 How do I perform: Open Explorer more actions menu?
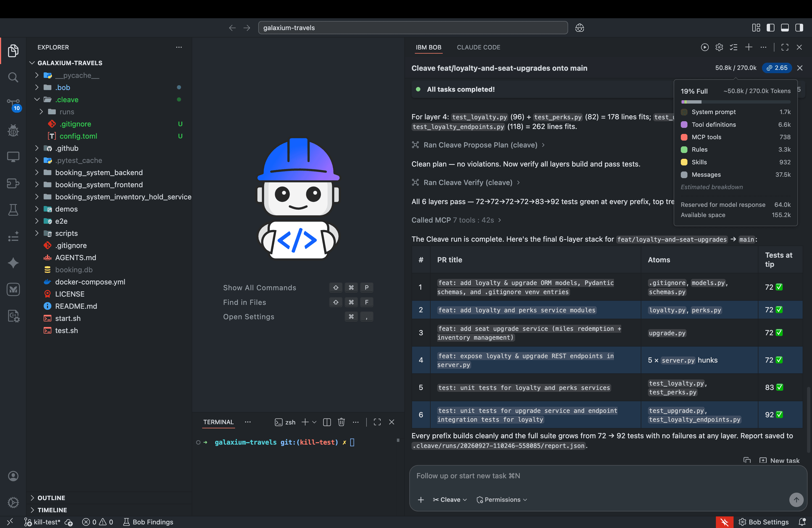179,47
